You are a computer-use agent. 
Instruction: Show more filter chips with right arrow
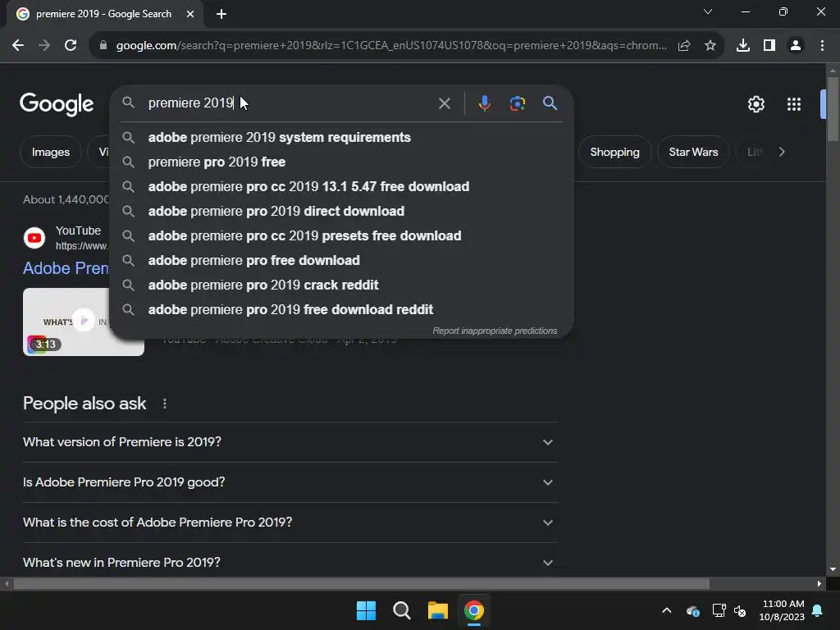(782, 152)
